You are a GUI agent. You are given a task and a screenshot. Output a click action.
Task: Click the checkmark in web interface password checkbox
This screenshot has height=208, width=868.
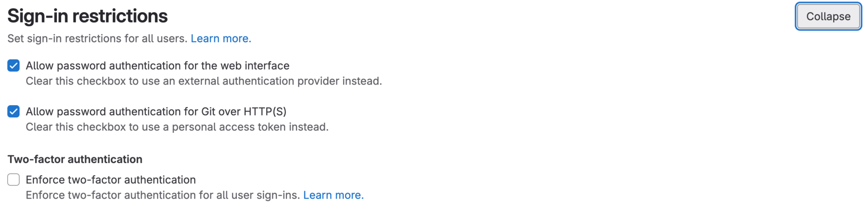point(14,66)
